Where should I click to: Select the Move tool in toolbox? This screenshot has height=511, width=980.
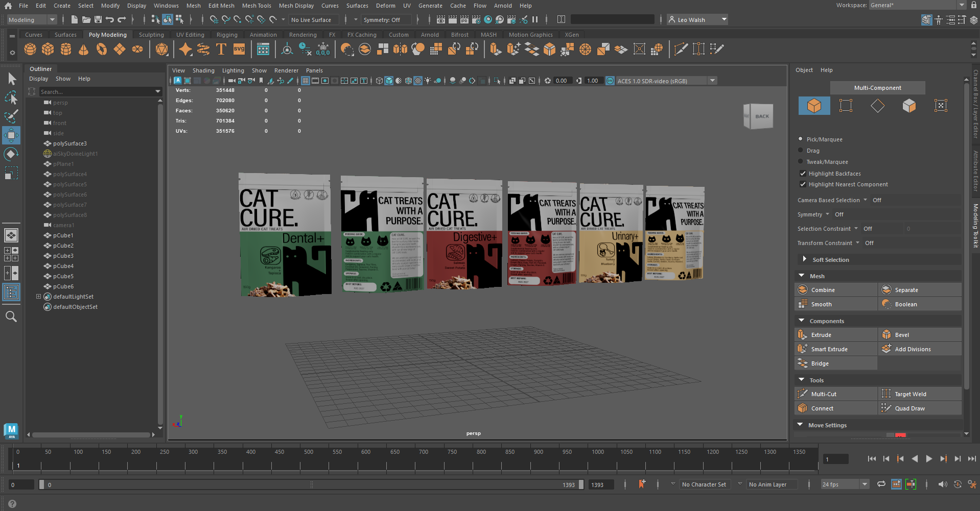[11, 135]
